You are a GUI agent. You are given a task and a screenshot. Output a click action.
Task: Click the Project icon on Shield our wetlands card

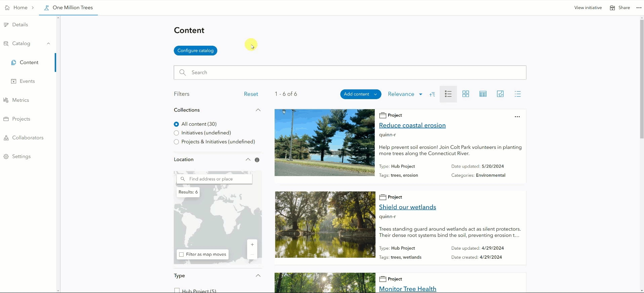[x=383, y=197]
